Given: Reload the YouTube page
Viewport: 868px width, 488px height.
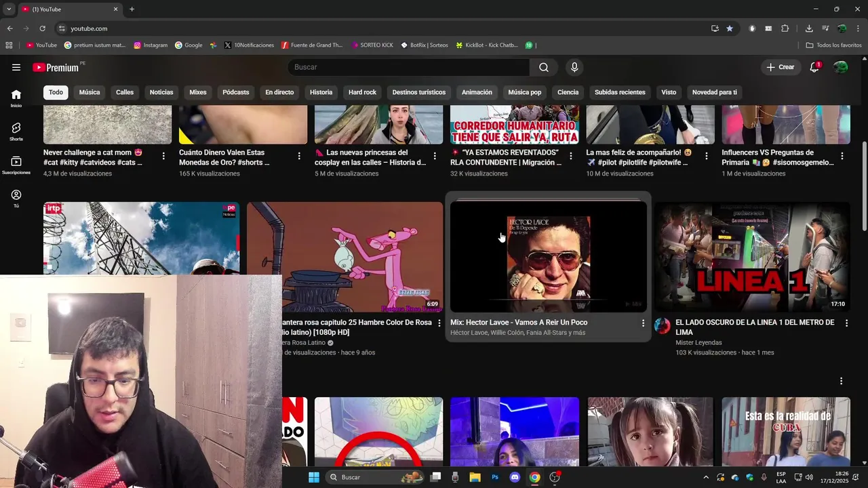Looking at the screenshot, I should [42, 28].
